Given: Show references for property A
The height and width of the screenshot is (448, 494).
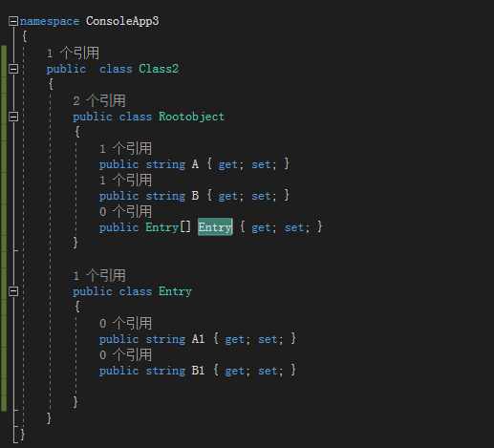Looking at the screenshot, I should click(125, 148).
